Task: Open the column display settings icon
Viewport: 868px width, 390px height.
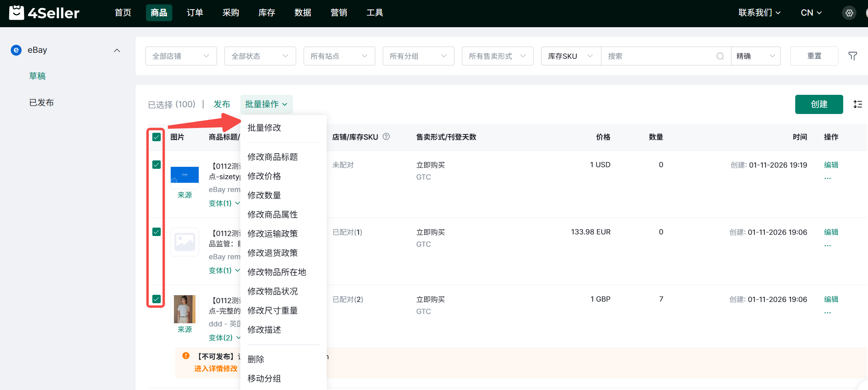Action: 858,104
